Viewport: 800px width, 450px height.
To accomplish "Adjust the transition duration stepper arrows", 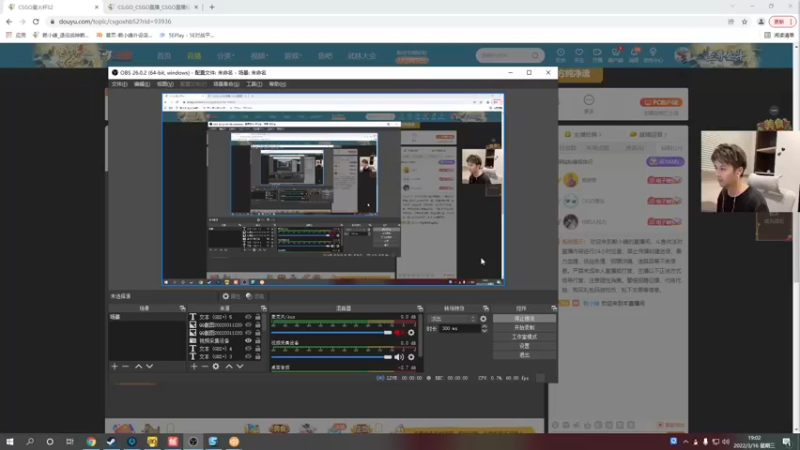I will point(484,329).
